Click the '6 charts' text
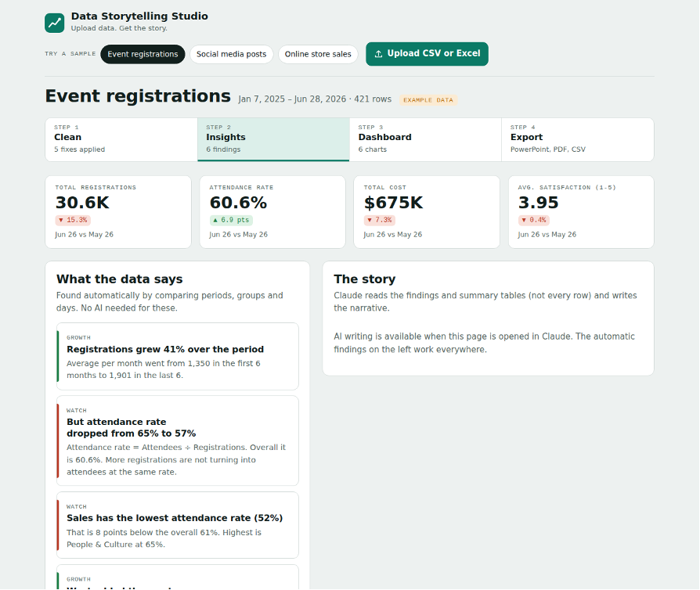The image size is (700, 590). coord(373,149)
